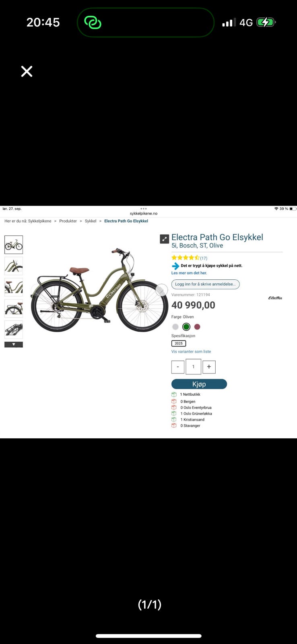The image size is (297, 644).
Task: Click the Electra brand logo
Action: [275, 298]
